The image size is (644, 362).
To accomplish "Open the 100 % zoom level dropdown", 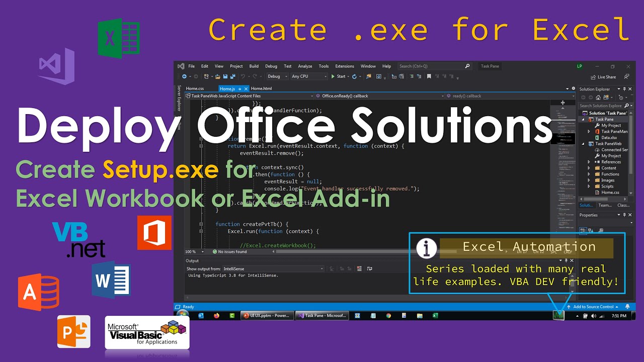I will click(x=202, y=251).
